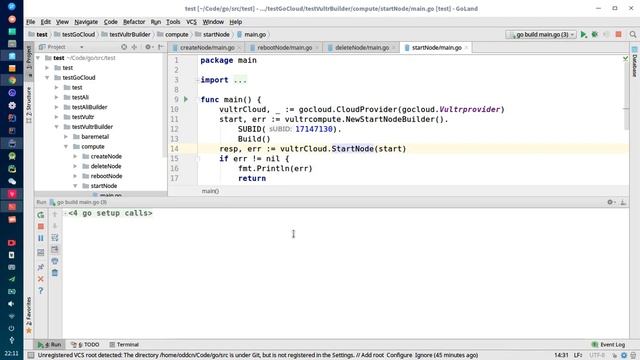The width and height of the screenshot is (640, 360).
Task: Click the print icon in Run console
Action: click(55, 261)
